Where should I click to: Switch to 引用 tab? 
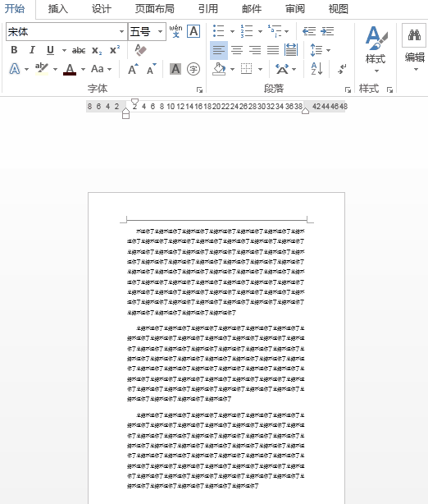pos(208,9)
